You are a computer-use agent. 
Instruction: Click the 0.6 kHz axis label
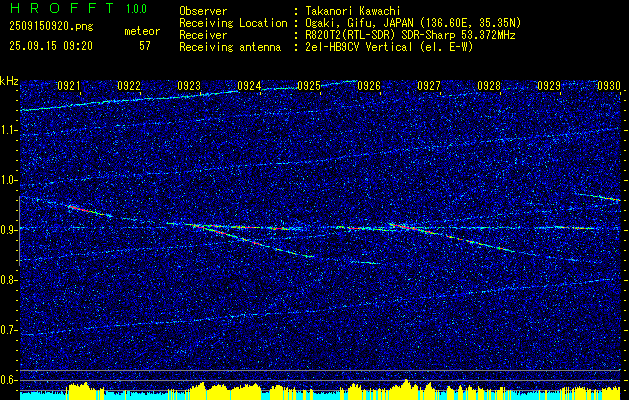click(x=8, y=380)
